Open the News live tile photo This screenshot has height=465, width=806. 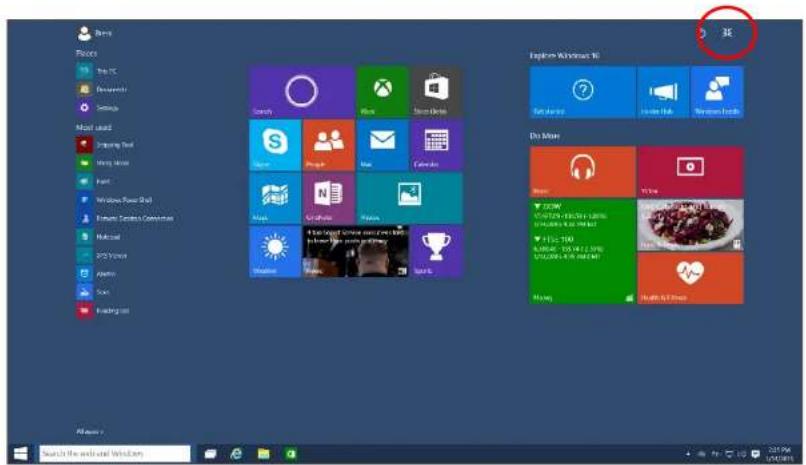pyautogui.click(x=356, y=252)
